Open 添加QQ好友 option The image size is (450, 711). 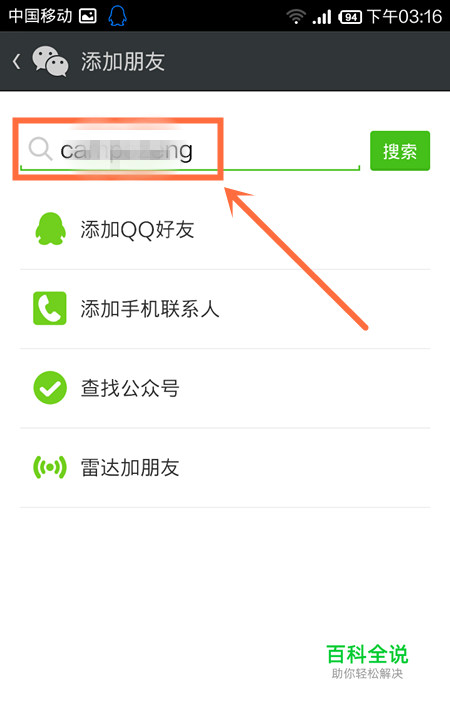click(225, 229)
